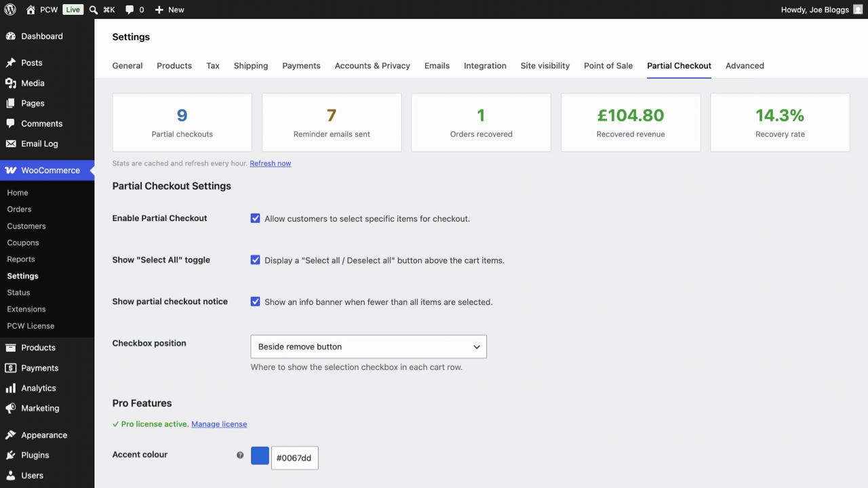The height and width of the screenshot is (488, 868).
Task: Switch to the Shipping settings tab
Action: (x=250, y=66)
